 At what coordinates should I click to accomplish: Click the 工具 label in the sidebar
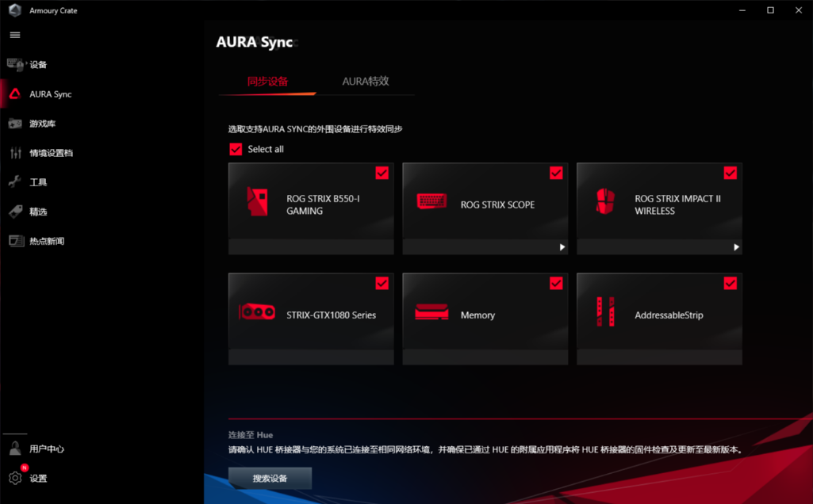coord(38,182)
